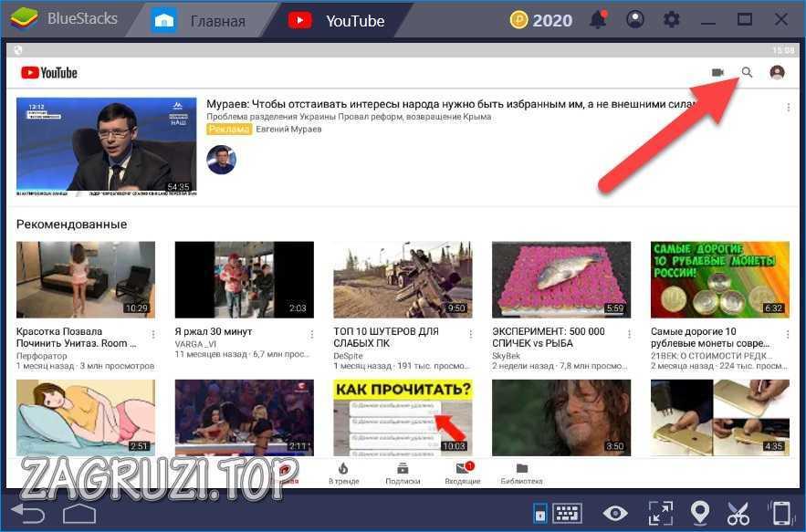Play the 2:51 cartoon woman thumbnail
806x532 pixels.
pyautogui.click(x=85, y=417)
